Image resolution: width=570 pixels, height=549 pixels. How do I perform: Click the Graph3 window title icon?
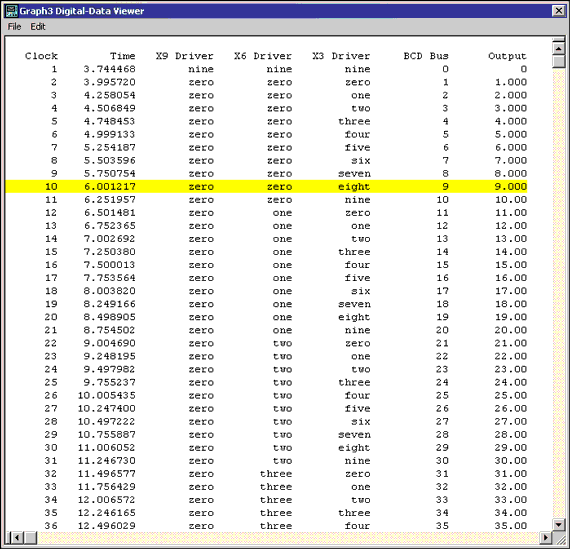pos(12,11)
